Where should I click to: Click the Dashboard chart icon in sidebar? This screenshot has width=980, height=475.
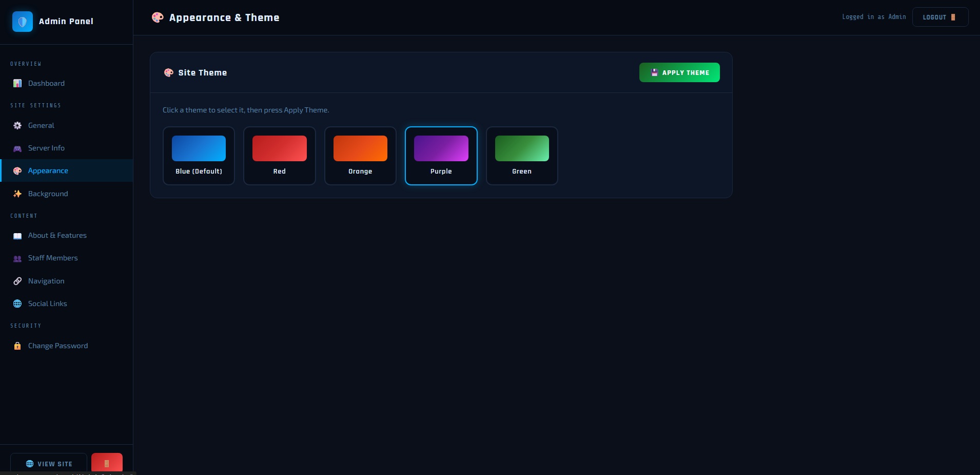pyautogui.click(x=17, y=83)
